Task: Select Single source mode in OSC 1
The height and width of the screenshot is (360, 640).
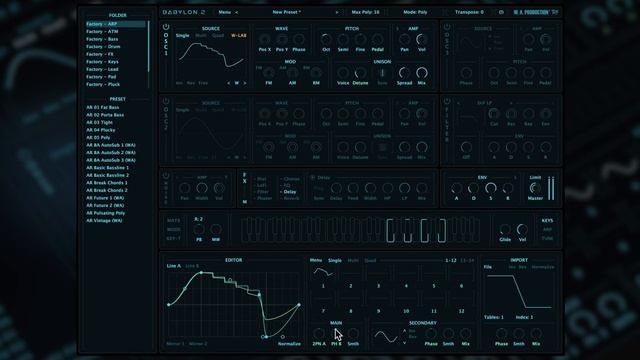Action: tap(182, 36)
